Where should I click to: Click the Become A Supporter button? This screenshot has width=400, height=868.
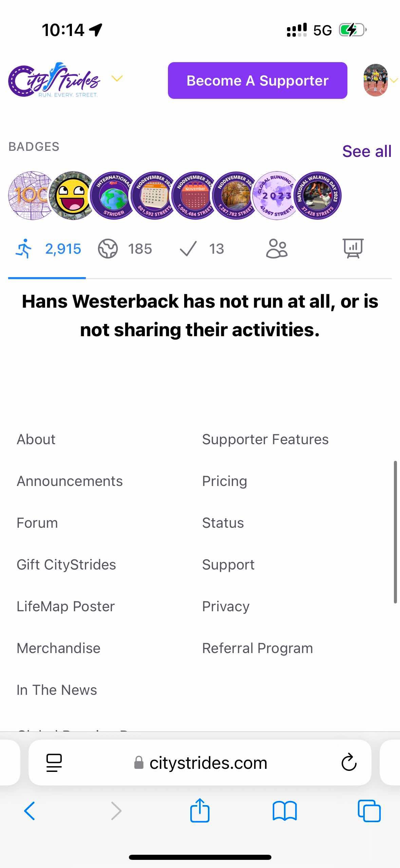tap(258, 80)
